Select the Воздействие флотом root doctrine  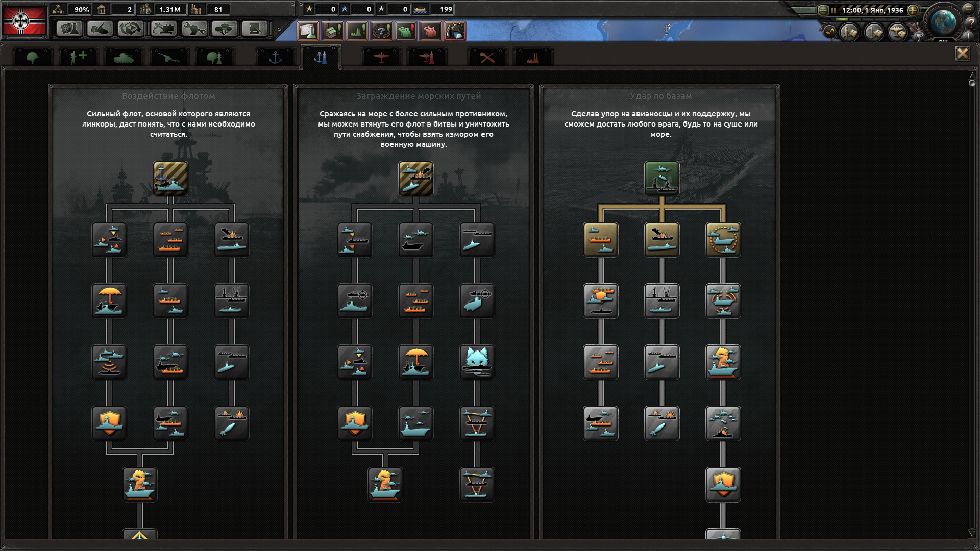coord(170,179)
